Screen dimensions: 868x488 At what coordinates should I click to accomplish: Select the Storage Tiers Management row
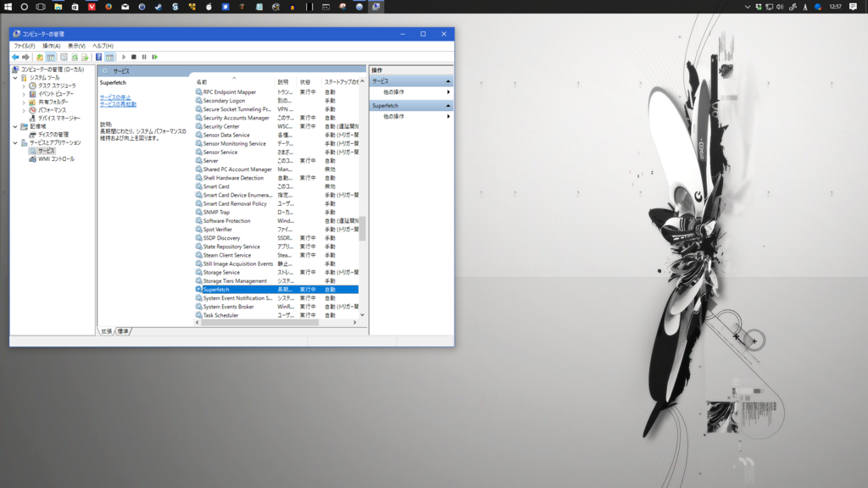(277, 281)
